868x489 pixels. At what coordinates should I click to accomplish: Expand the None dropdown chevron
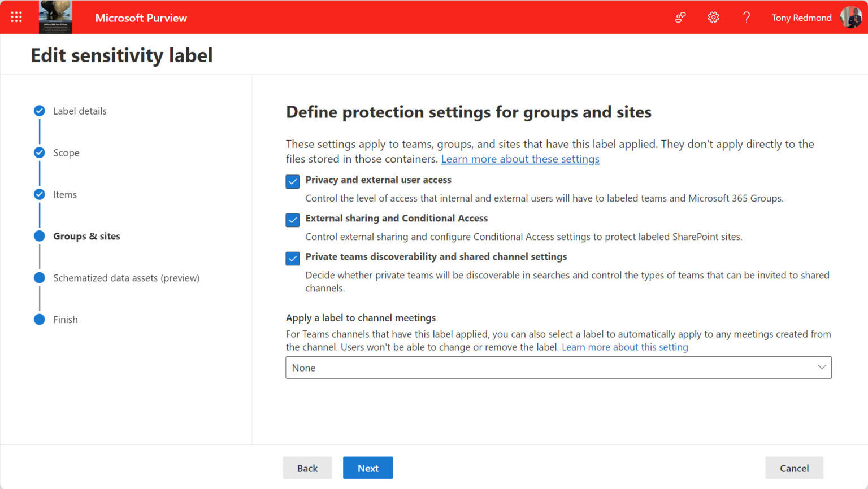[822, 367]
